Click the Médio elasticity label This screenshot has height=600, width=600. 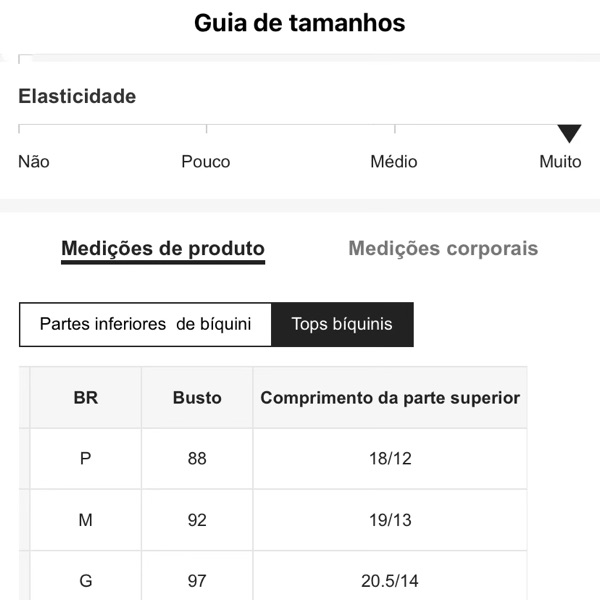[x=394, y=162]
